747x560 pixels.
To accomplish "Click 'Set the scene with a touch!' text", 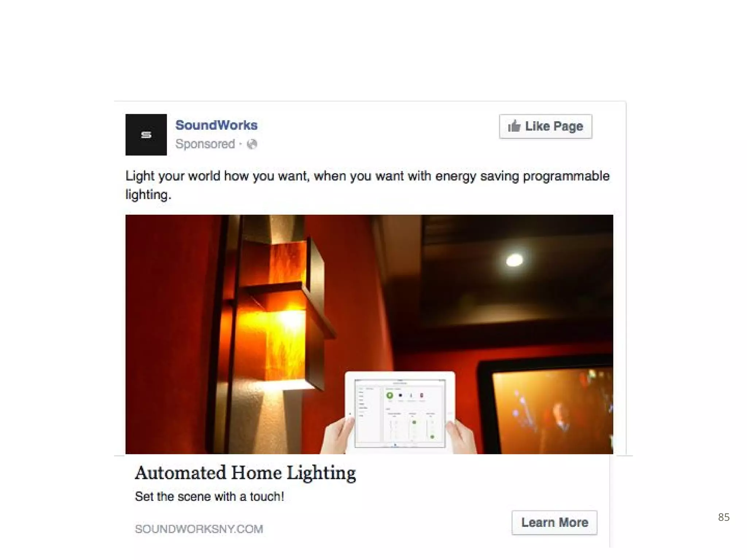I will pos(209,497).
